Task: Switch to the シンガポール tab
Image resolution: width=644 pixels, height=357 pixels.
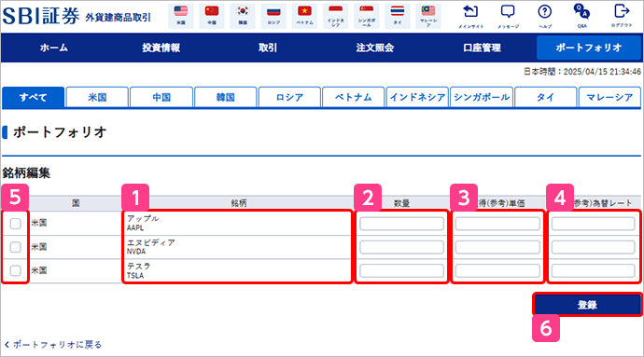Action: click(x=482, y=97)
